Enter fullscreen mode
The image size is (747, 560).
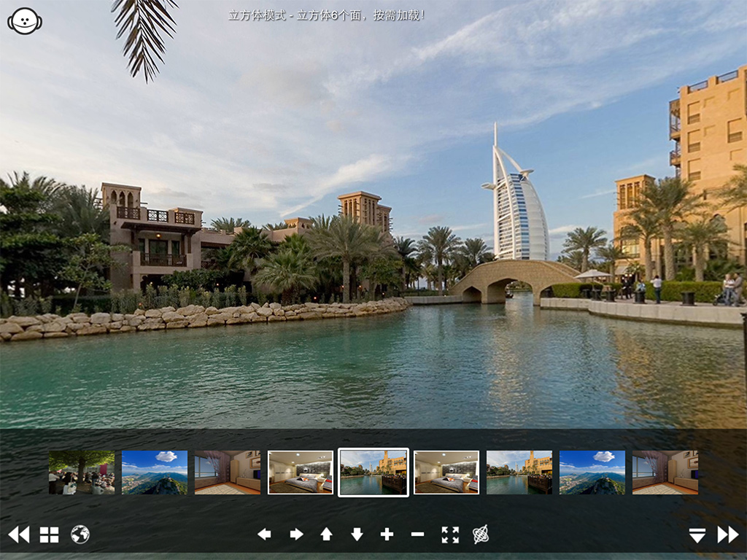tap(450, 534)
